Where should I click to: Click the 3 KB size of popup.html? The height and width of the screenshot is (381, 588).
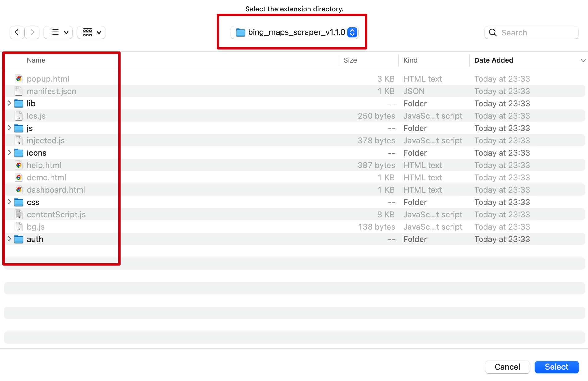(386, 79)
